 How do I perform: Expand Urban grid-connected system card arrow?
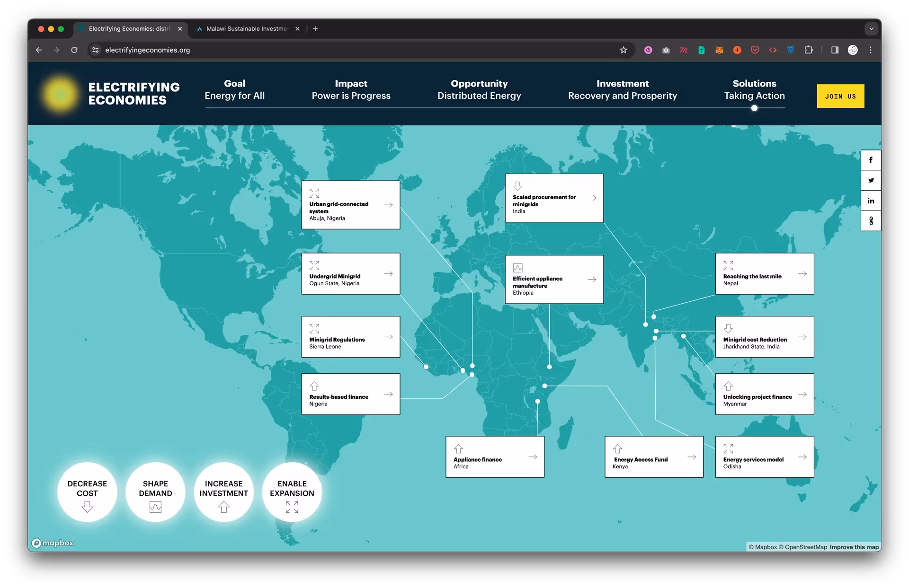(x=388, y=205)
